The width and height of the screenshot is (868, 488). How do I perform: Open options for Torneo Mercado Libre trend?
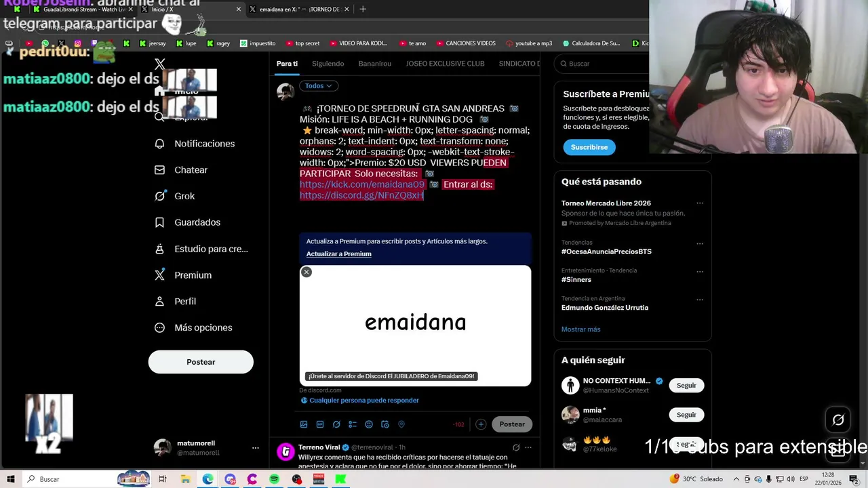click(700, 203)
